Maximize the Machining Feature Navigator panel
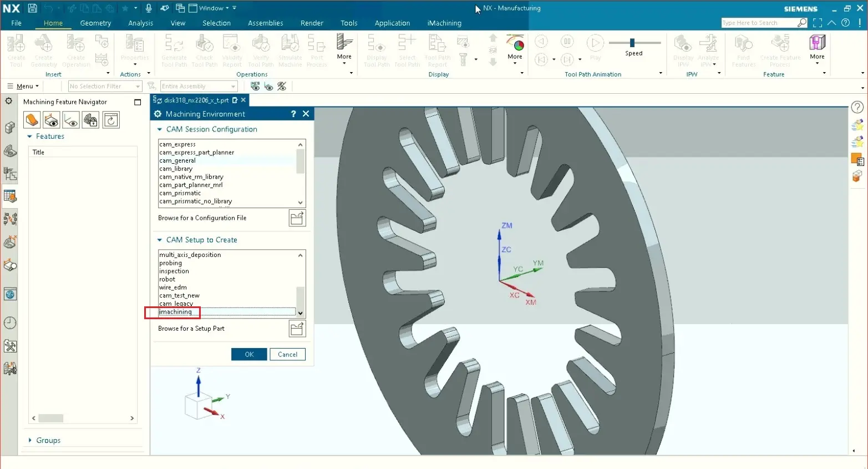This screenshot has width=868, height=469. tap(138, 102)
